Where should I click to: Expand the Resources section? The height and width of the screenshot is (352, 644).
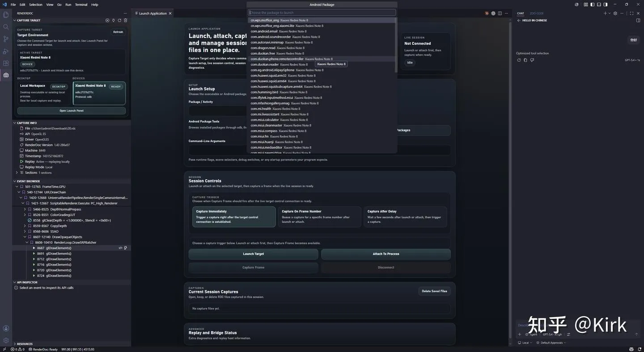[x=15, y=344]
